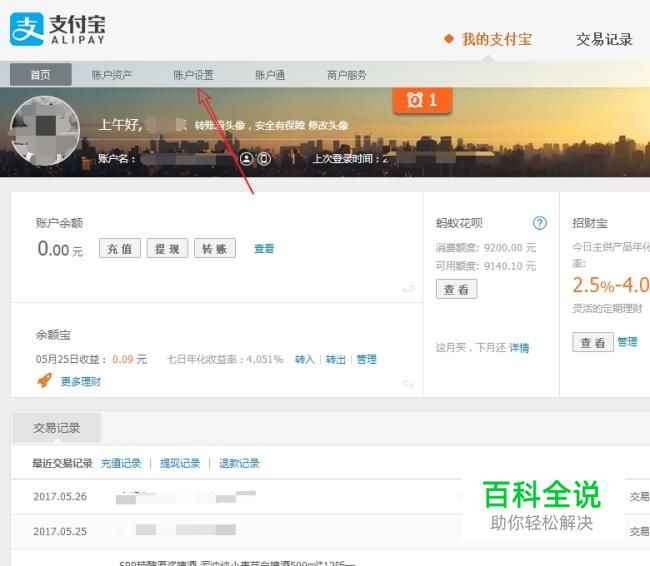The width and height of the screenshot is (650, 566).
Task: Open the 提现记录 link
Action: point(180,463)
